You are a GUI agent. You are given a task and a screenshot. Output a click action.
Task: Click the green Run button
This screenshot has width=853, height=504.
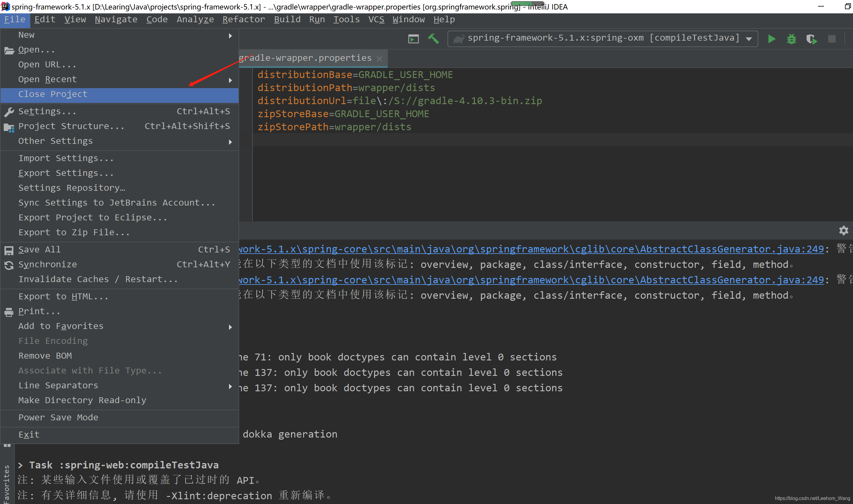coord(771,39)
